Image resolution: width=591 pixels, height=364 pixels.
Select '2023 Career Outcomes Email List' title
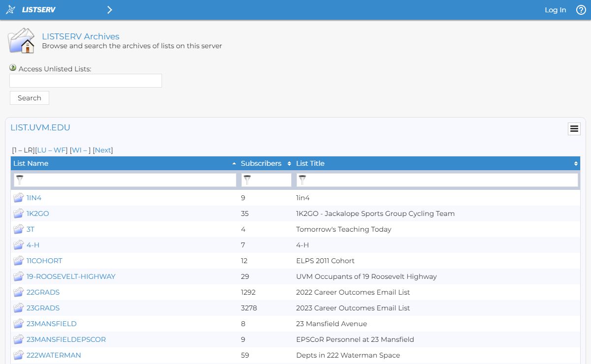coord(353,308)
